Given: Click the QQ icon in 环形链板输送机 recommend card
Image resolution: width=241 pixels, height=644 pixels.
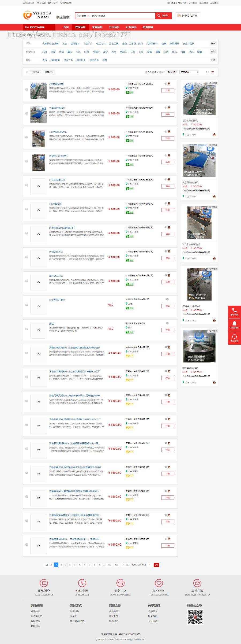Looking at the screenshot, I should coord(214,382).
